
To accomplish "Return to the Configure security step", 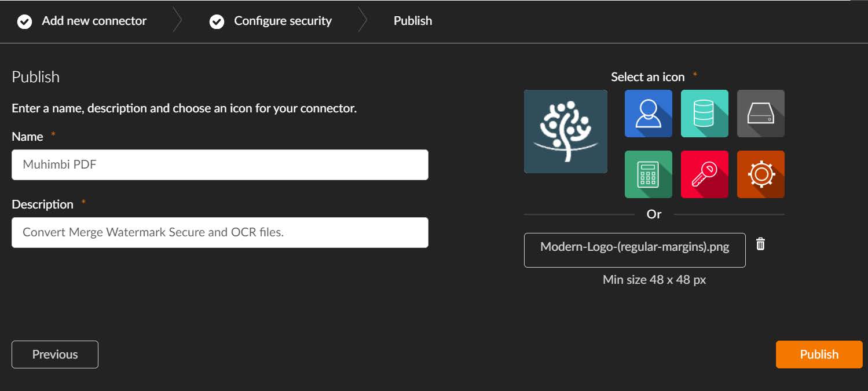I will pos(283,21).
